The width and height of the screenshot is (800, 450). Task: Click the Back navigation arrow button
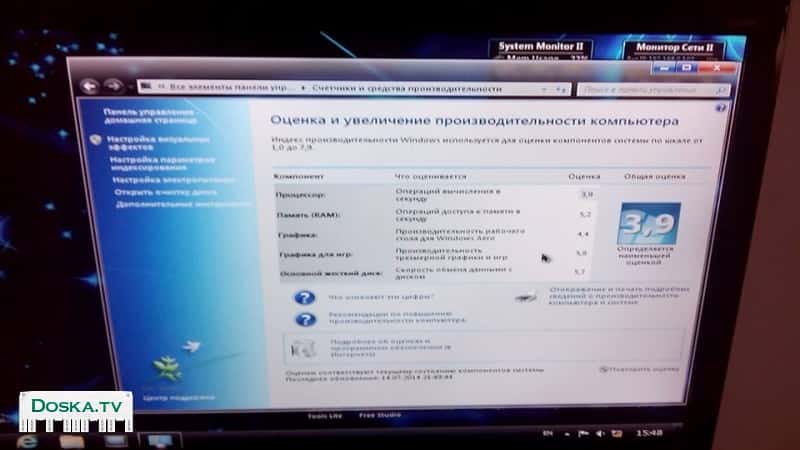(91, 86)
